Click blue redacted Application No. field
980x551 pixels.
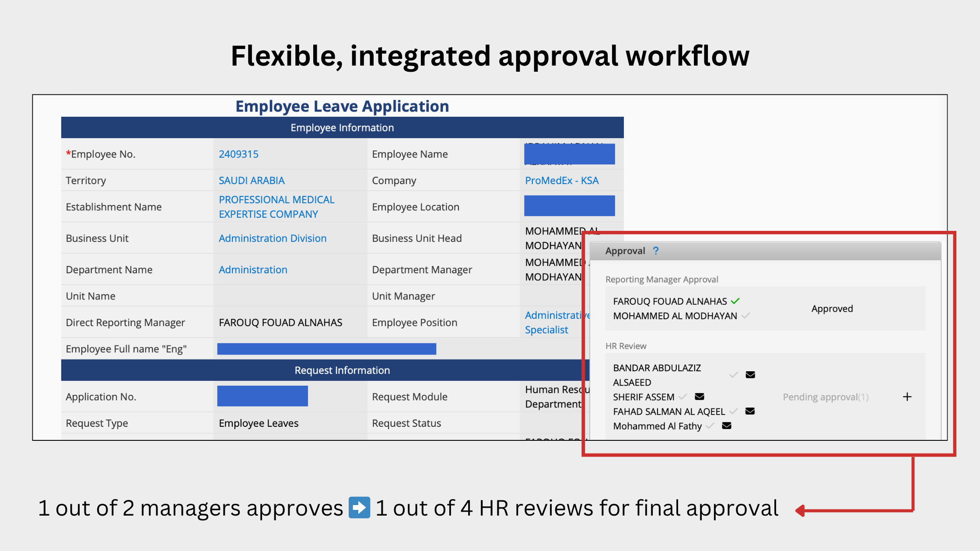click(262, 396)
